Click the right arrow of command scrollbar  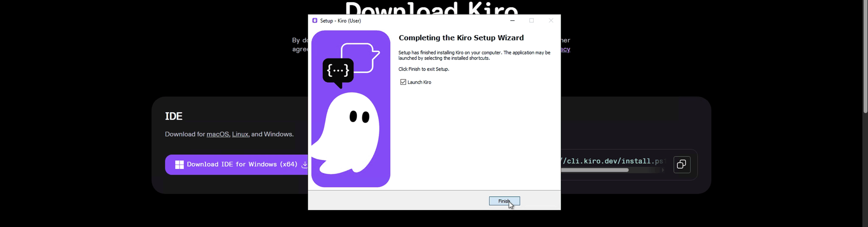(x=663, y=170)
